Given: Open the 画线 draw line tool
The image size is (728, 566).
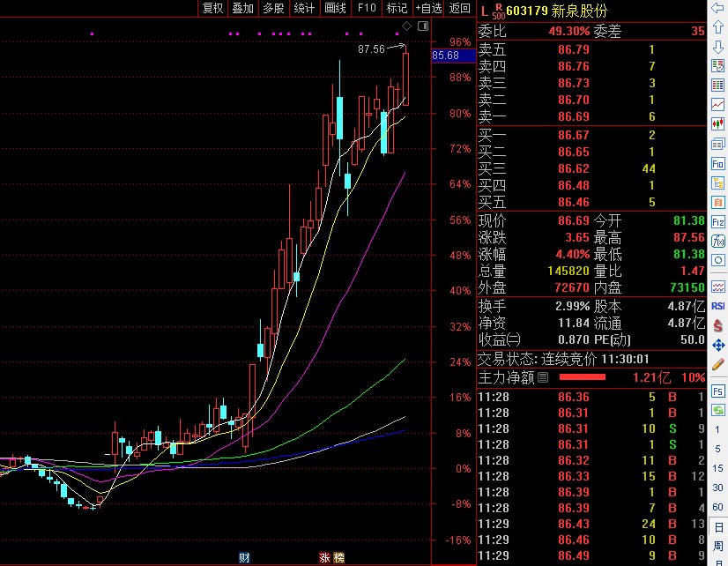Looking at the screenshot, I should [335, 8].
